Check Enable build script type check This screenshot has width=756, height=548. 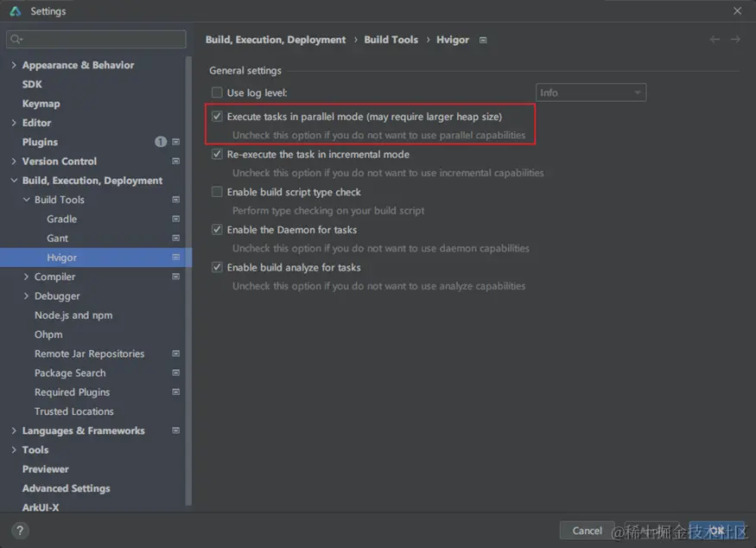(x=217, y=192)
